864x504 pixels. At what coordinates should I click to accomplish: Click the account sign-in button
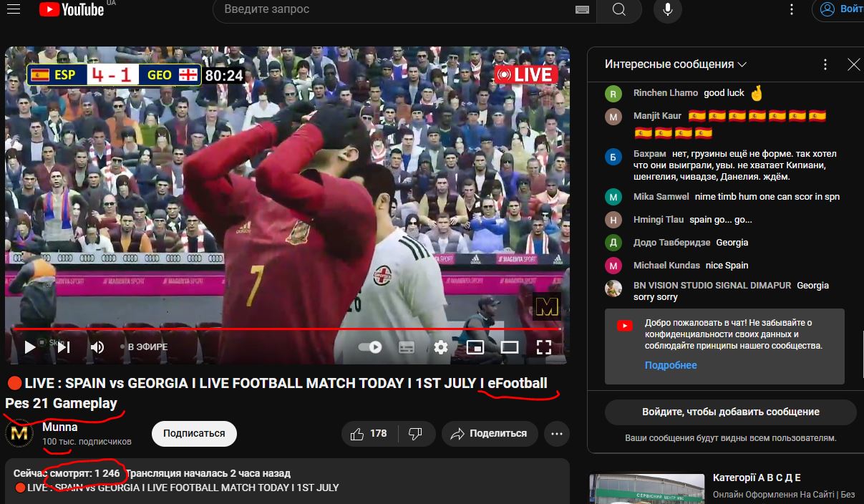839,9
